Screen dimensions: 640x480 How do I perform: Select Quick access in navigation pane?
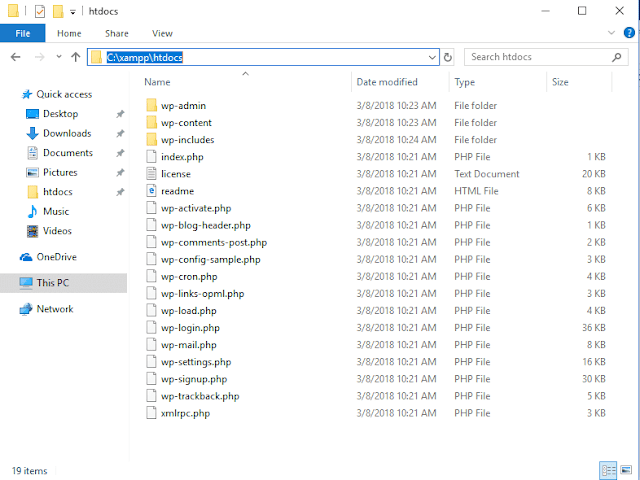(64, 94)
